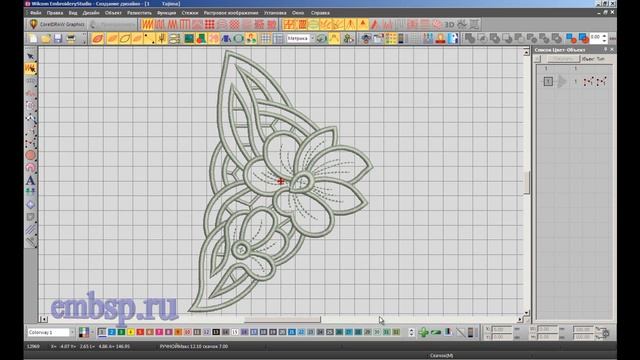Image resolution: width=640 pixels, height=360 pixels.
Task: Select yellow thread color swatch 4
Action: click(x=131, y=332)
